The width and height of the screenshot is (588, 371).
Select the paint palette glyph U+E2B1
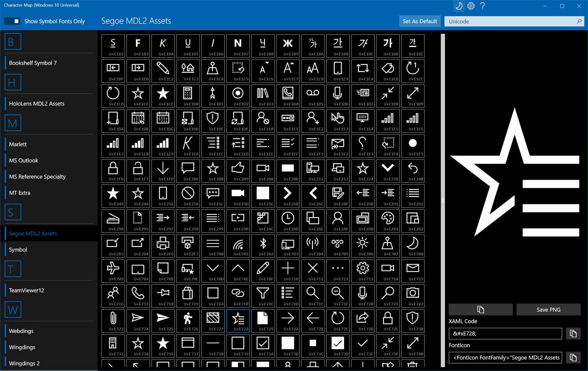388,221
